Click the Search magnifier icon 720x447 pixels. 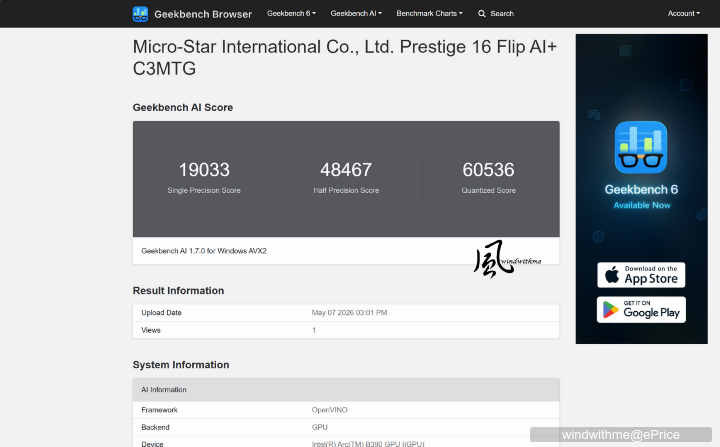tap(482, 14)
